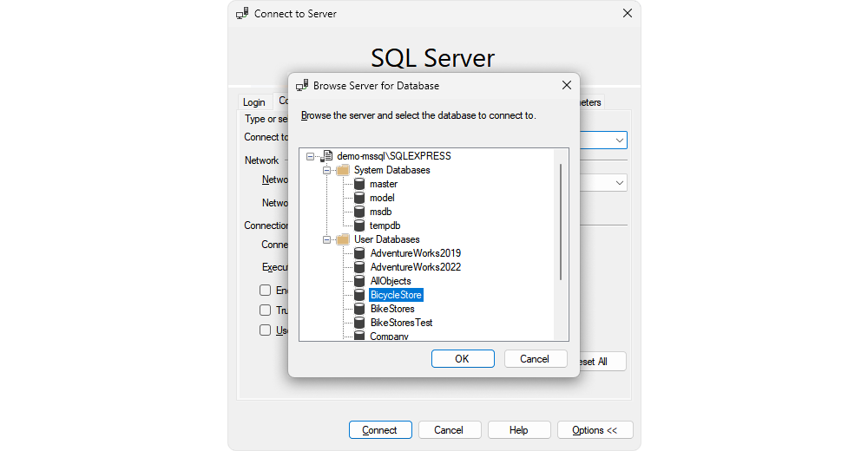Click the server icon next to demo-mssql\SQLEXPRESS
This screenshot has width=868, height=451.
[326, 156]
